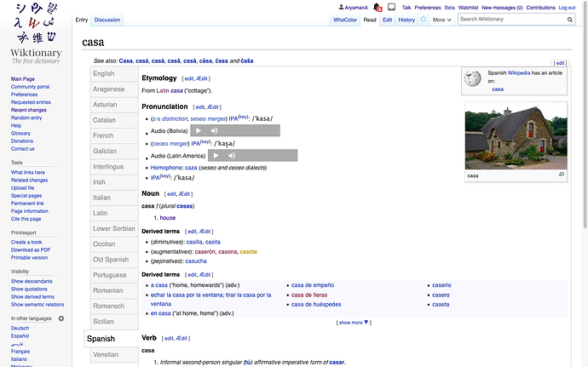Toggle Show quotations in sidebar
The height and width of the screenshot is (367, 588).
tap(29, 289)
